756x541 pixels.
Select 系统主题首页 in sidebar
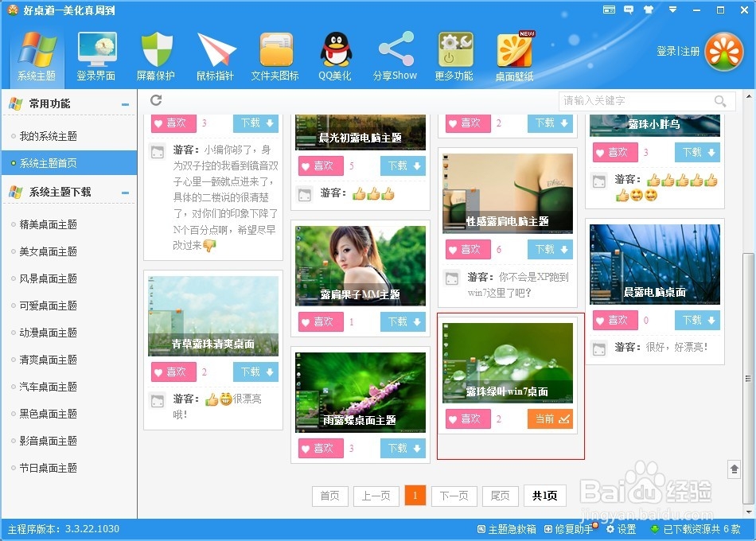pyautogui.click(x=69, y=163)
